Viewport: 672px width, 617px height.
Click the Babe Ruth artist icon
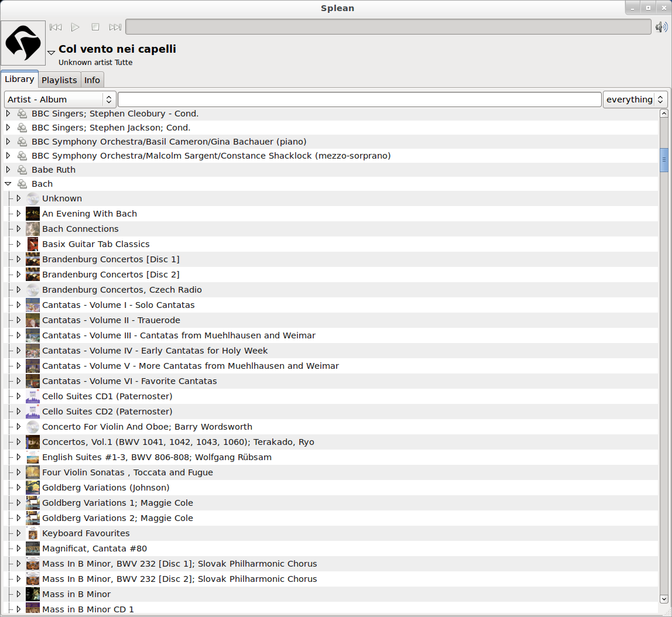click(x=22, y=170)
